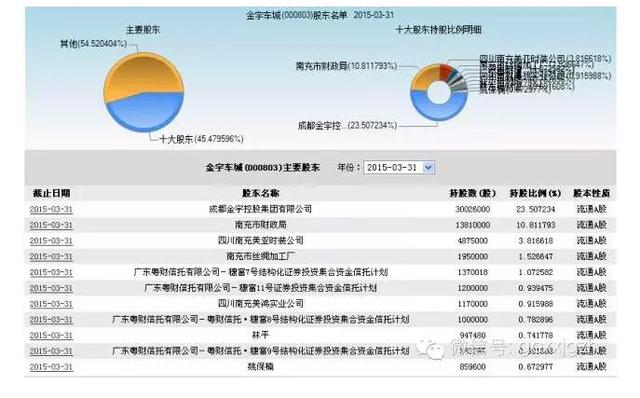Image resolution: width=640 pixels, height=398 pixels.
Task: Click inside the 2015-03-31 year combo box
Action: point(399,167)
